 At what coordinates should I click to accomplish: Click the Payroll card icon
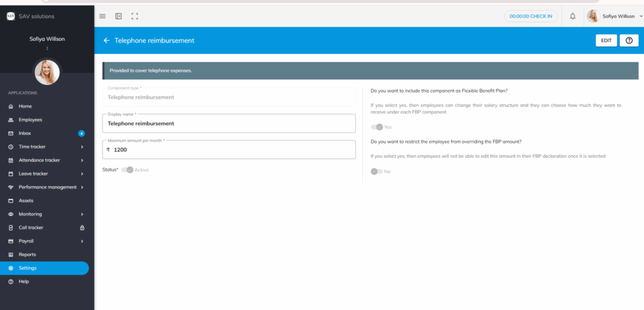tap(11, 241)
